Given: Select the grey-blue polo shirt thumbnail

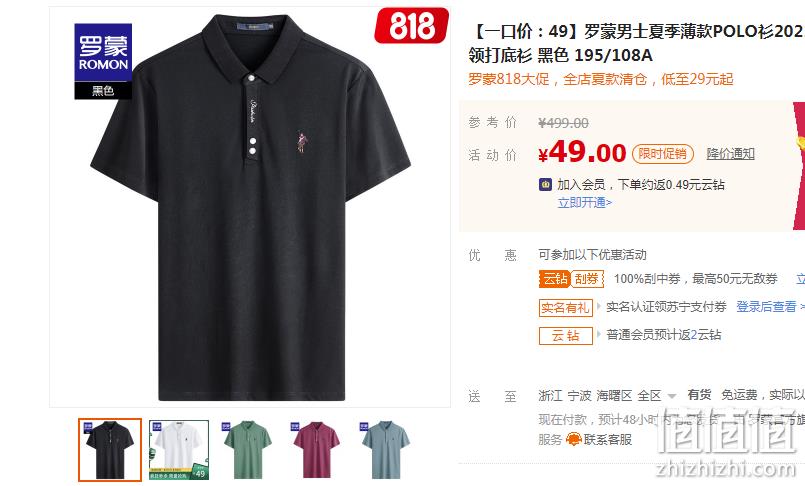Looking at the screenshot, I should [x=386, y=450].
